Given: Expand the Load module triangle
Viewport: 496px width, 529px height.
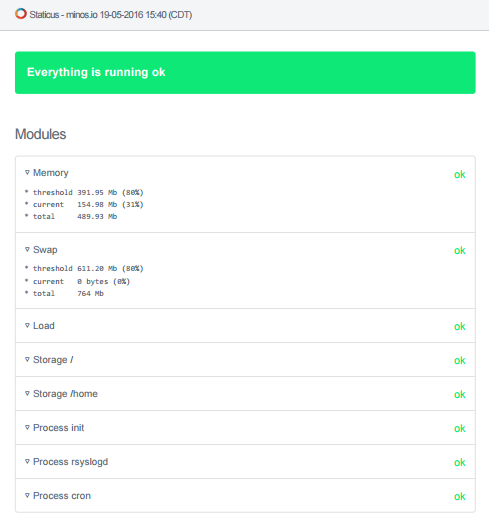Looking at the screenshot, I should tap(27, 326).
